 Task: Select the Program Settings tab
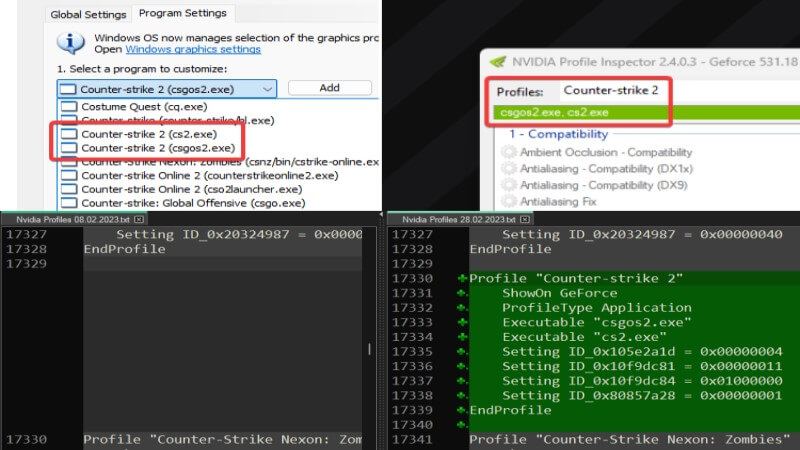point(183,13)
